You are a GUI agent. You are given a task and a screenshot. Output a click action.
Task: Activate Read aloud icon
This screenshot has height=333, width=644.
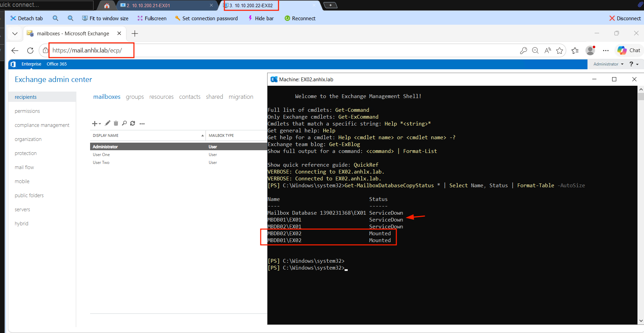click(548, 51)
